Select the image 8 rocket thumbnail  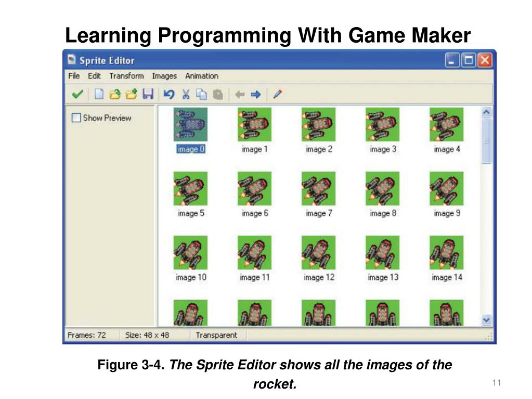(x=382, y=189)
